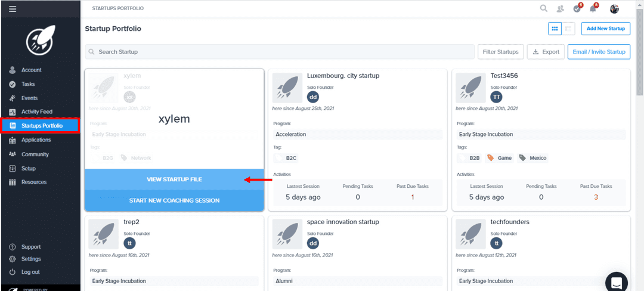Go to Activity Feed in the sidebar
Viewport: 644px width, 291px height.
(x=36, y=112)
